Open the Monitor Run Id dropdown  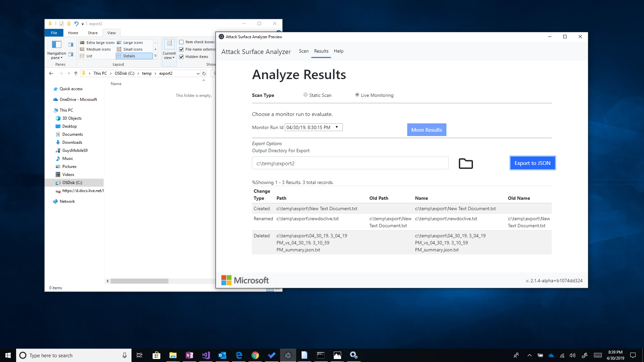click(x=337, y=127)
